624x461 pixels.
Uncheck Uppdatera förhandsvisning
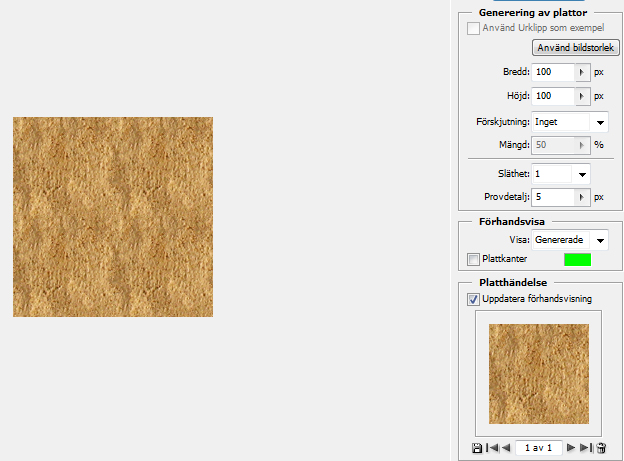coord(473,299)
